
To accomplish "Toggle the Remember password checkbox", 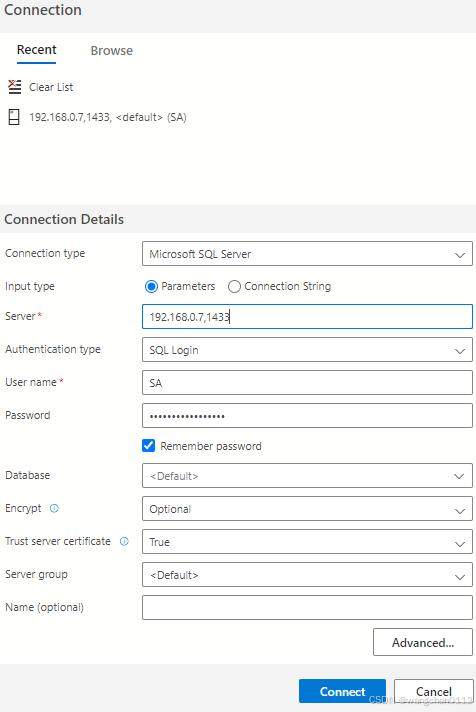I will (x=149, y=446).
